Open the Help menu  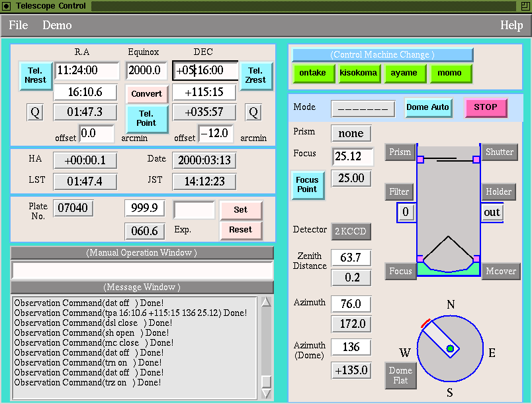(x=511, y=25)
